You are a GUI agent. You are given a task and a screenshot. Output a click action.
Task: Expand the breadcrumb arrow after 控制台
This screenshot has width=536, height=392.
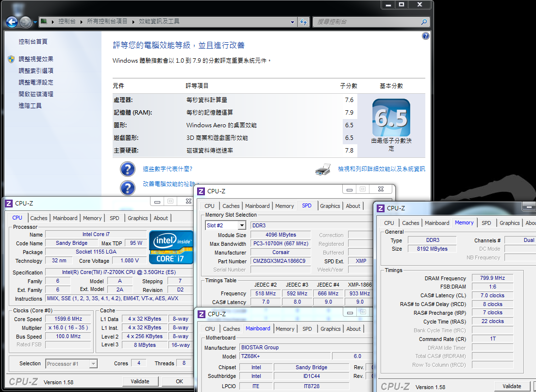(x=82, y=21)
